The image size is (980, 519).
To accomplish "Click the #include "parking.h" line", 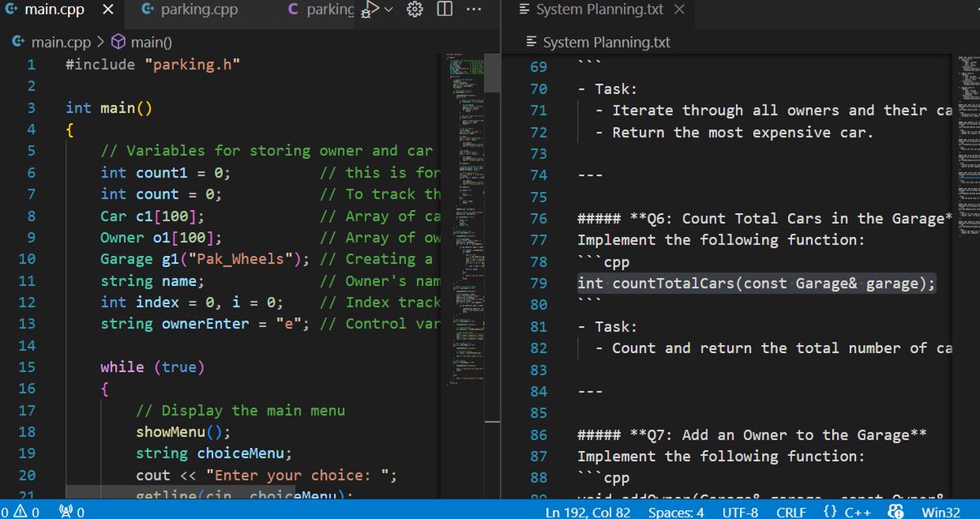I will coord(153,65).
